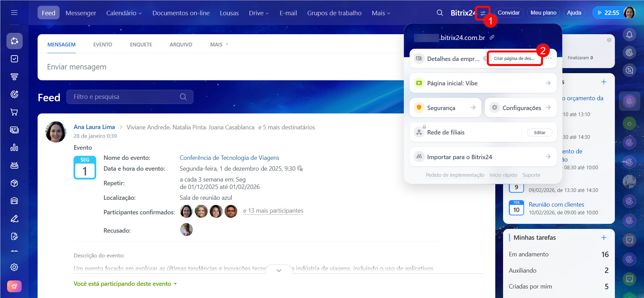Image resolution: width=644 pixels, height=298 pixels.
Task: Click the analytics bar chart icon in the sidebar
Action: coord(14,148)
